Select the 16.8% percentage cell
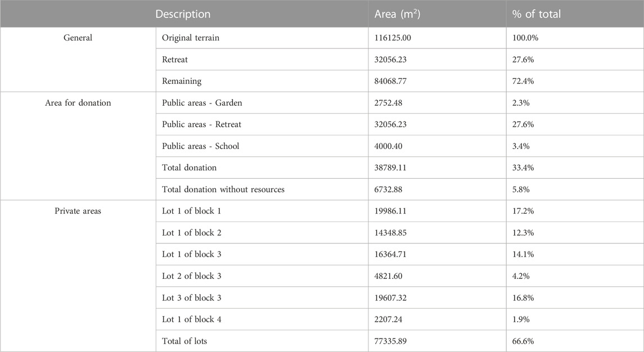 (523, 298)
